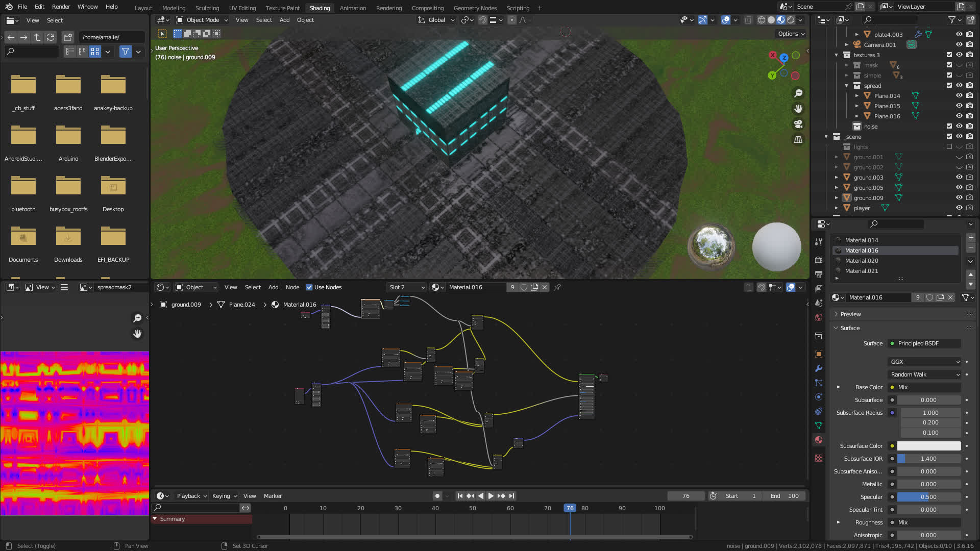Switch to the Geometry Nodes workspace tab

click(475, 8)
